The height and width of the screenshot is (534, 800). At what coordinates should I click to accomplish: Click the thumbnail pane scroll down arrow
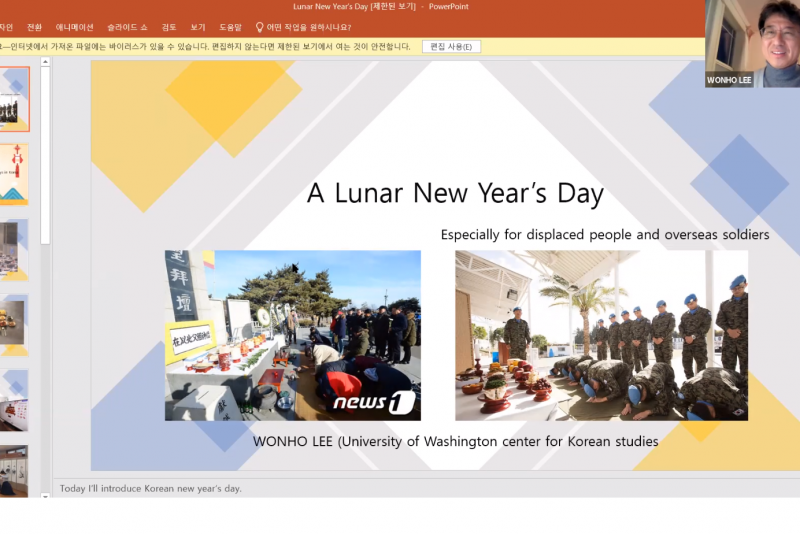pos(45,495)
